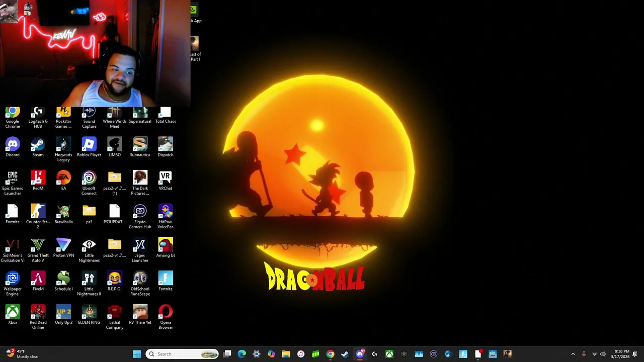Viewport: 644px width, 362px height.
Task: Select the Jagex Launcher desktop icon
Action: pos(140,250)
